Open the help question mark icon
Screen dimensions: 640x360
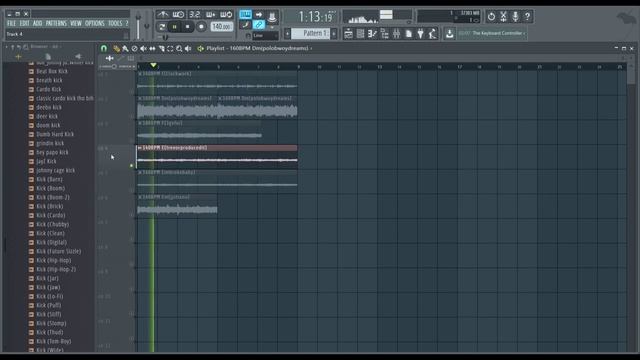(527, 16)
